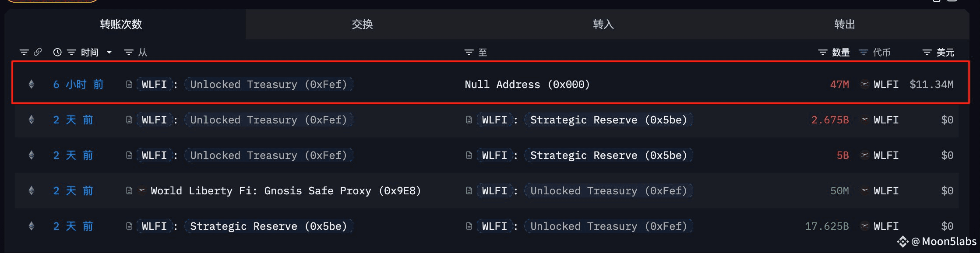Select the 转账次数 tab

click(121, 25)
